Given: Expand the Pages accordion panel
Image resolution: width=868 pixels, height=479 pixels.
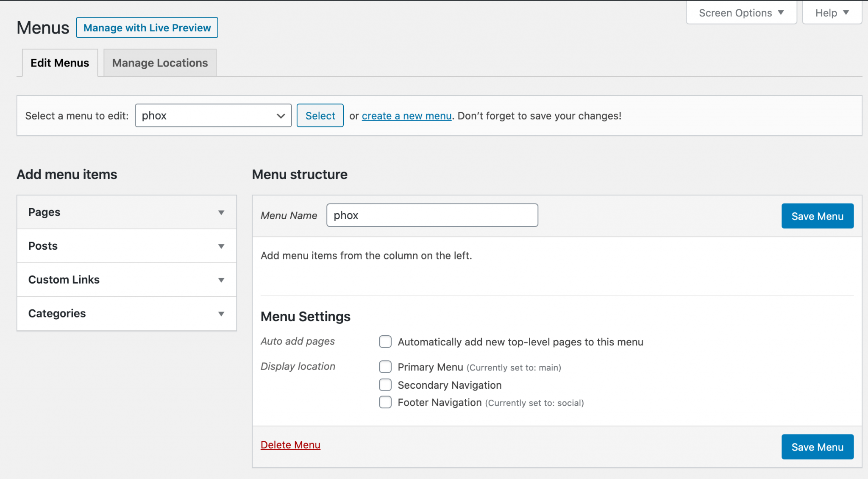Looking at the screenshot, I should pos(127,212).
